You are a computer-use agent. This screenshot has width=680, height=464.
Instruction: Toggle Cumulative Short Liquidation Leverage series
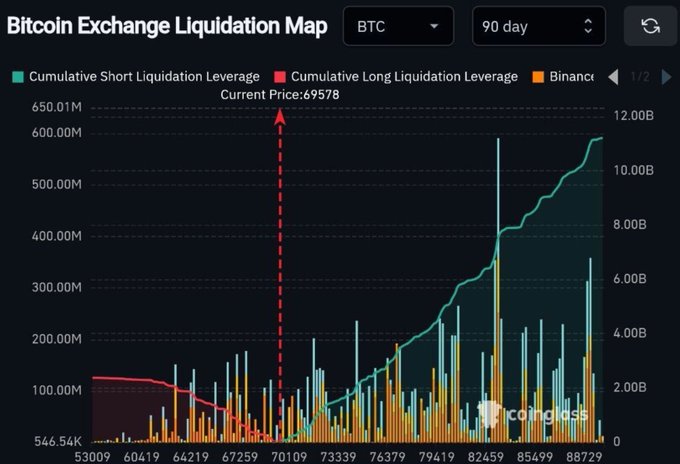[144, 77]
